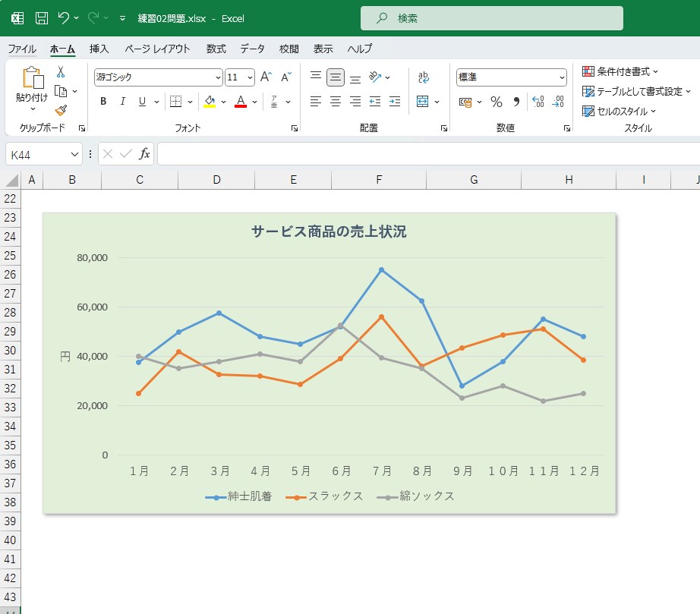Viewport: 700px width, 614px height.
Task: Click the Save icon in title bar
Action: click(42, 17)
